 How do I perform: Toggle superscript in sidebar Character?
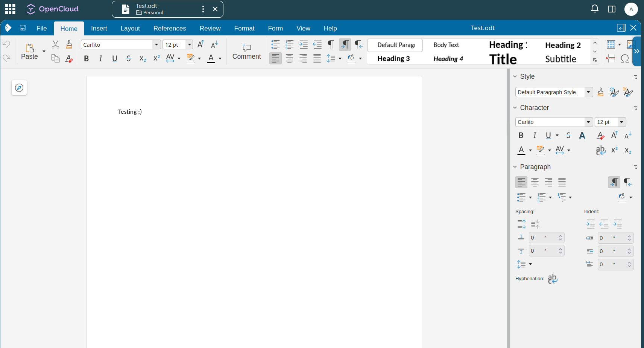click(614, 150)
